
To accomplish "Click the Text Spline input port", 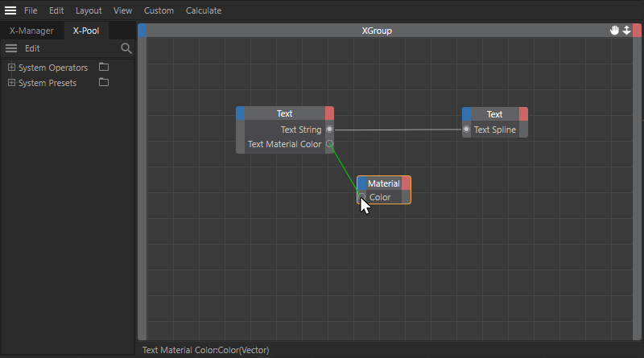I will pyautogui.click(x=466, y=130).
